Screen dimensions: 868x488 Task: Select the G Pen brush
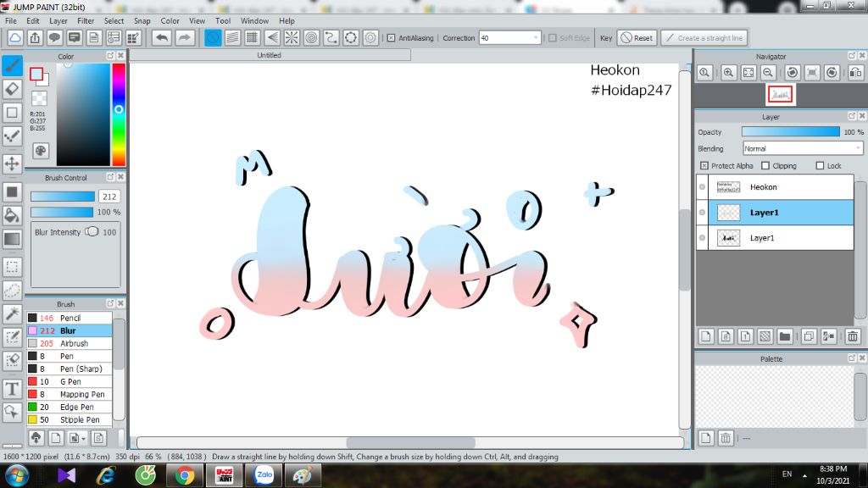pos(70,381)
